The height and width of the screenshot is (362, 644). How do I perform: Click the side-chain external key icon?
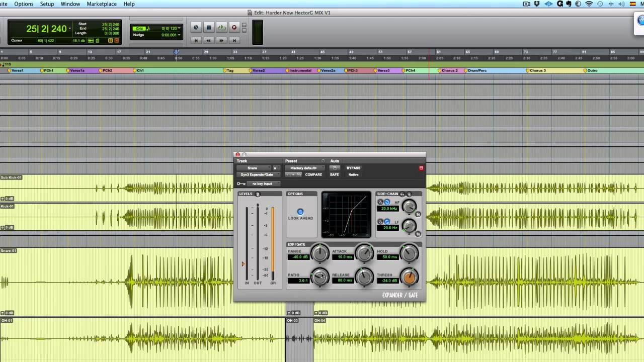pos(403,194)
